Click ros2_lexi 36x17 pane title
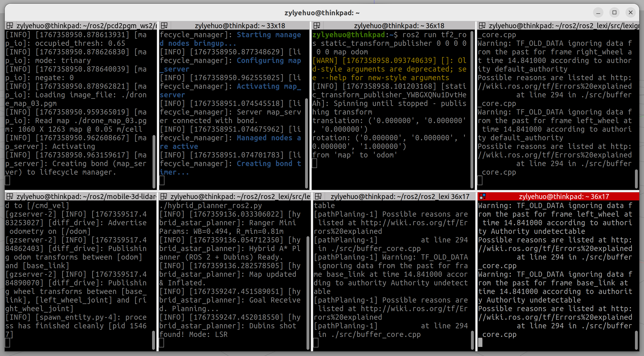The width and height of the screenshot is (644, 356). coord(399,197)
